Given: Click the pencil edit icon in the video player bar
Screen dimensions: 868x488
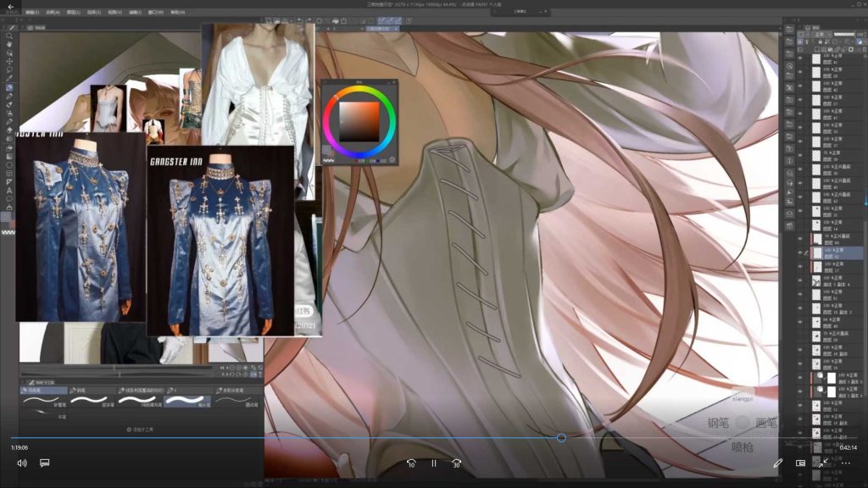Looking at the screenshot, I should click(777, 463).
